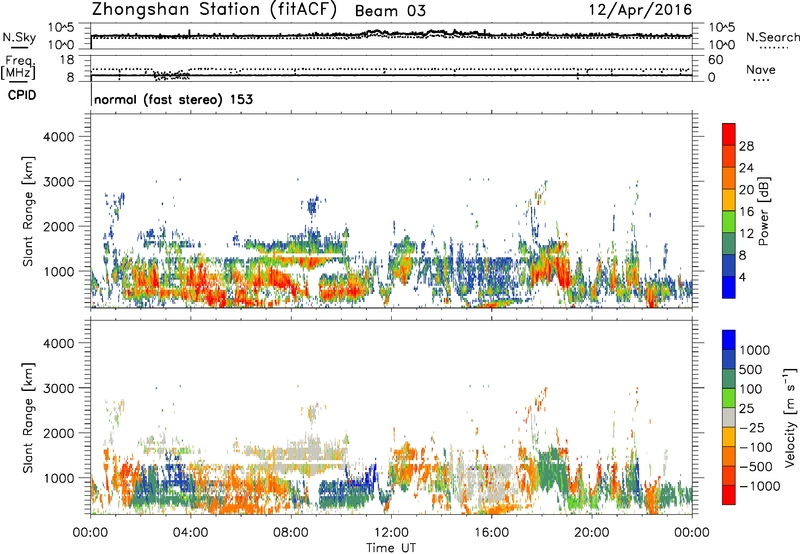
Task: Click the '-25' Velocity colorbar tick label
Action: pyautogui.click(x=752, y=428)
